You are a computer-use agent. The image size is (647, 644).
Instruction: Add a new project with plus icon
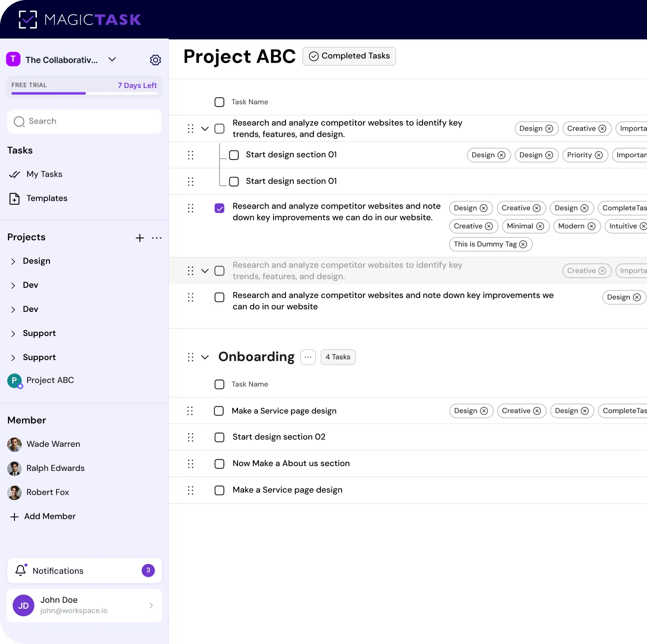(x=140, y=238)
